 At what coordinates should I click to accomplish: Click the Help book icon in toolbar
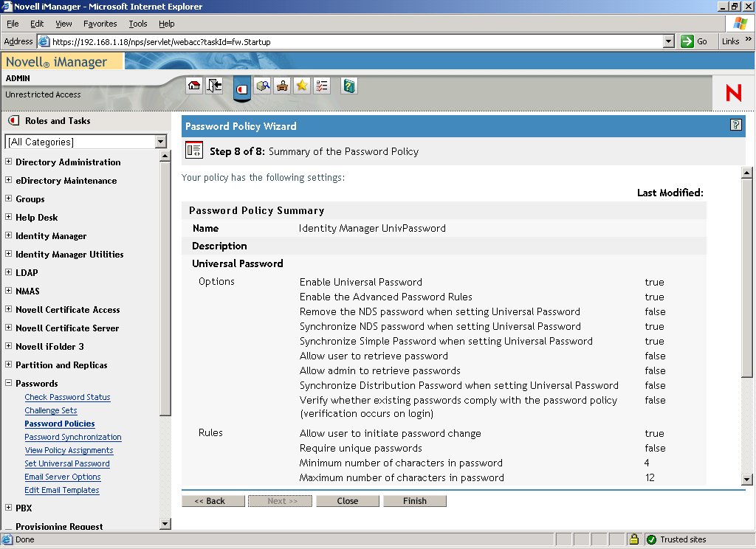click(348, 86)
